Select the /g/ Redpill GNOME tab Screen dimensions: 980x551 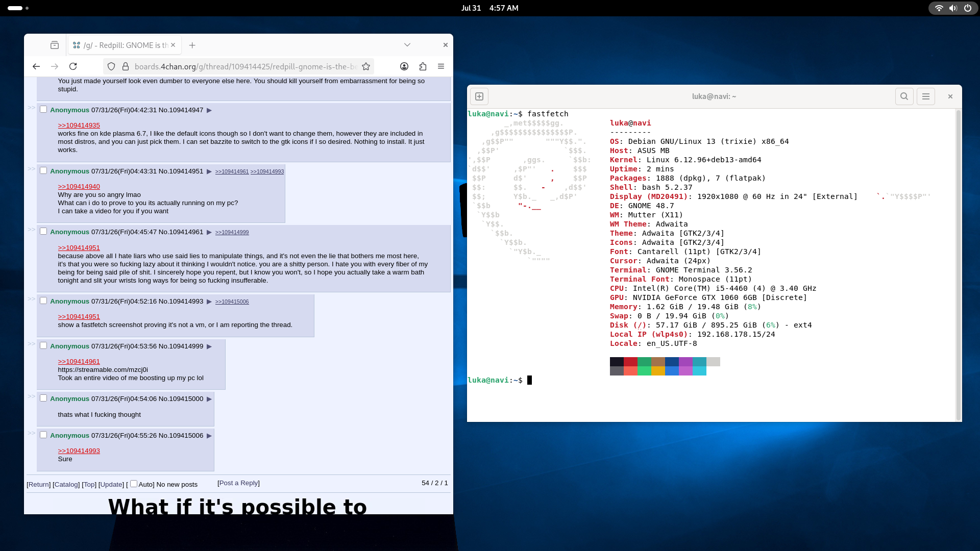pyautogui.click(x=125, y=45)
